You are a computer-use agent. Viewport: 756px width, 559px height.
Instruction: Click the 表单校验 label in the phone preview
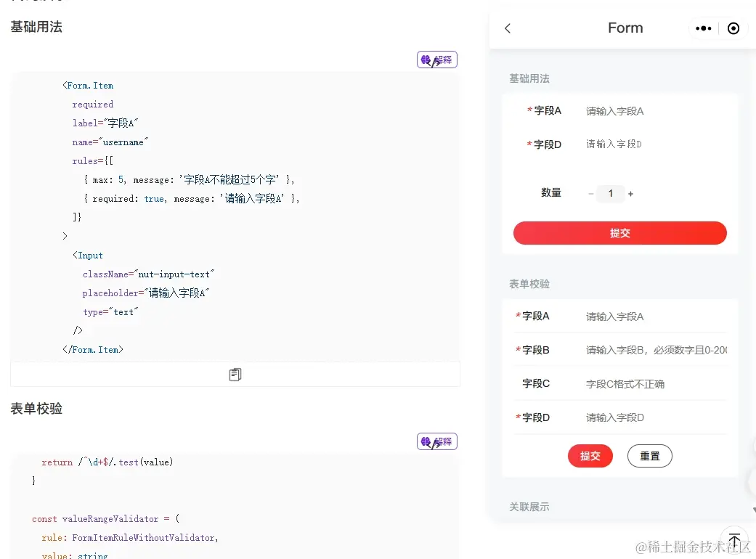tap(529, 284)
